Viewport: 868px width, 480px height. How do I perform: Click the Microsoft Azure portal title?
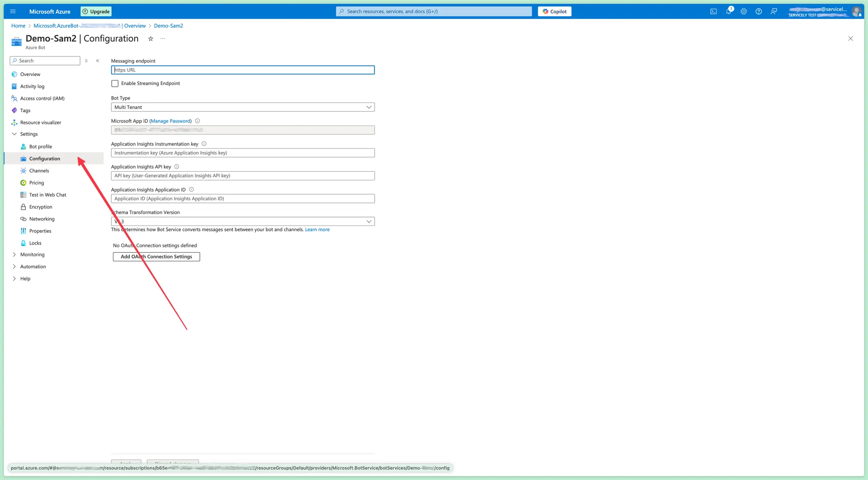pos(50,11)
